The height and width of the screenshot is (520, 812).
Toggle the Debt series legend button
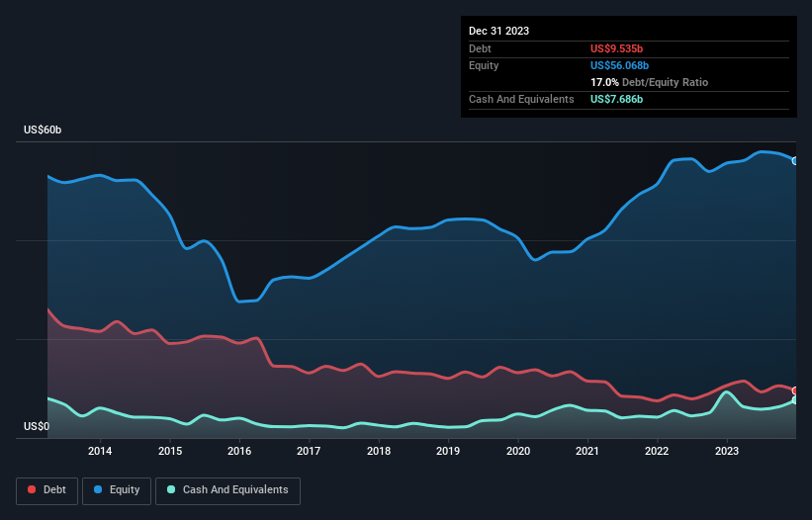pos(46,490)
